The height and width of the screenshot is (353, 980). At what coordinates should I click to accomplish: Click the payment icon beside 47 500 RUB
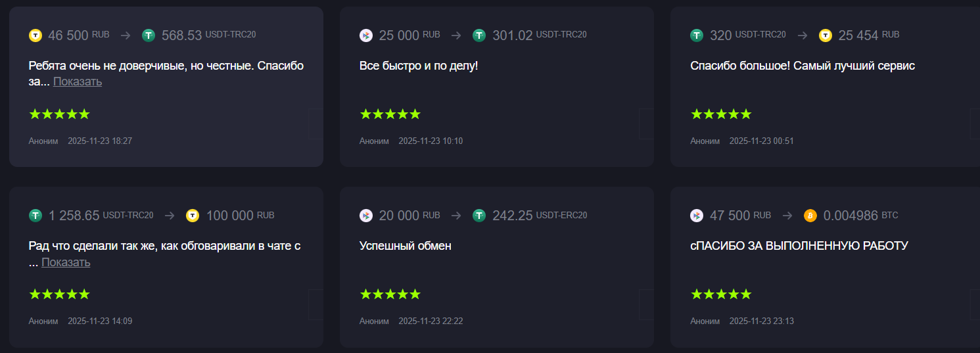tap(697, 216)
